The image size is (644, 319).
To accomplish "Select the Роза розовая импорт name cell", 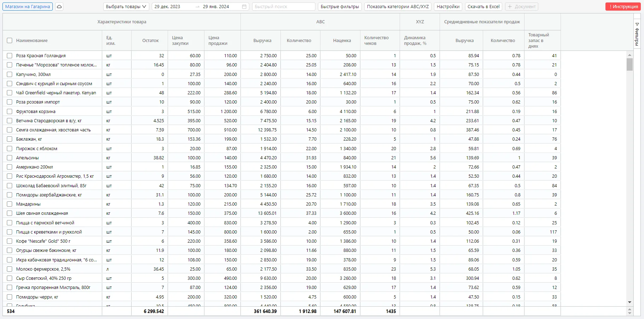I will (38, 102).
